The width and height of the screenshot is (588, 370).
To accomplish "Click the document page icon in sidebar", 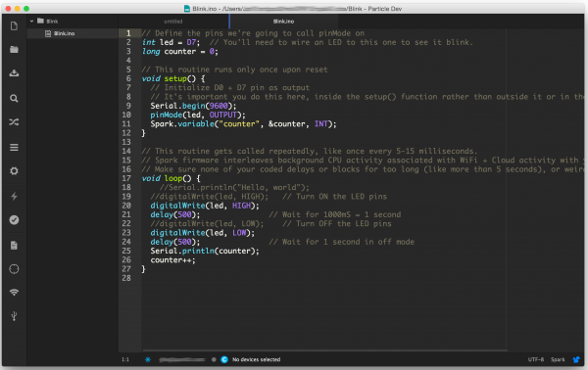I will [14, 246].
